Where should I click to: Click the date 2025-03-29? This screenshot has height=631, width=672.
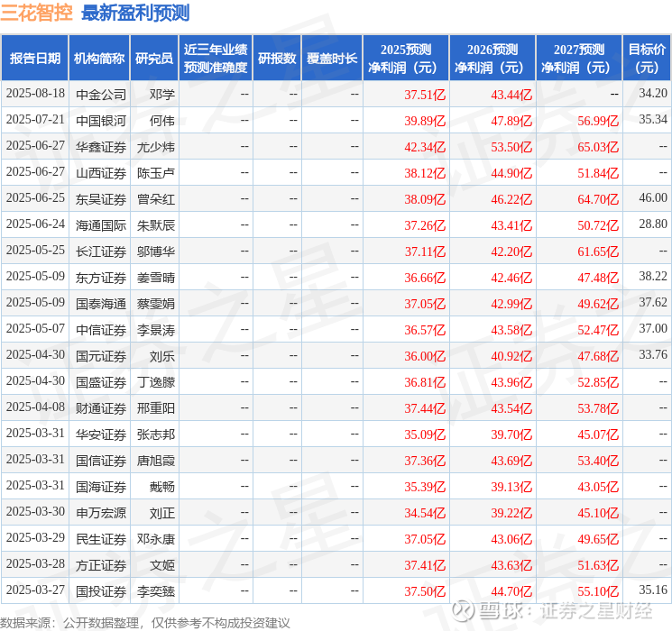click(35, 537)
